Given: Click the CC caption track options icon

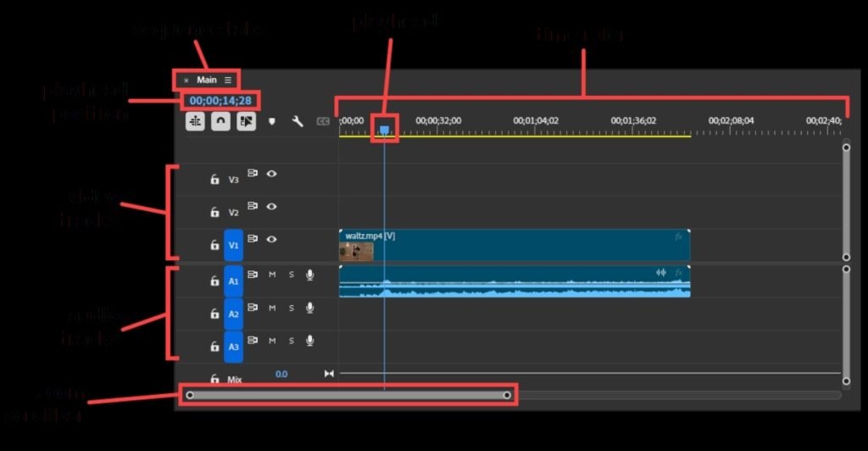Looking at the screenshot, I should click(322, 121).
